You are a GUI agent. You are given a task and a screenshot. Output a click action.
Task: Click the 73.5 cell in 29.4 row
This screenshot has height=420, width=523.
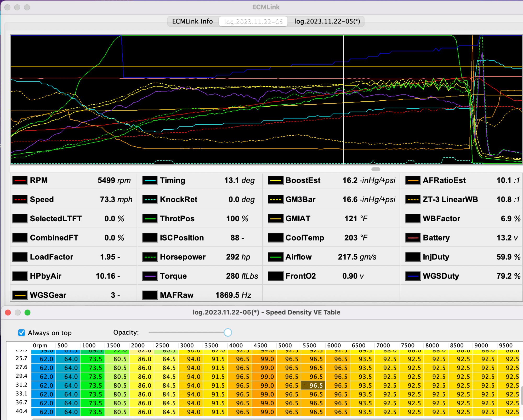(93, 377)
